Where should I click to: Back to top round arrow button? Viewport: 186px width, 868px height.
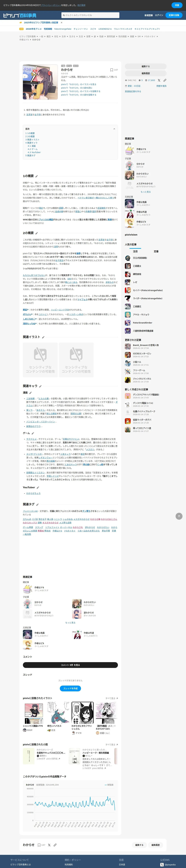(x=179, y=516)
